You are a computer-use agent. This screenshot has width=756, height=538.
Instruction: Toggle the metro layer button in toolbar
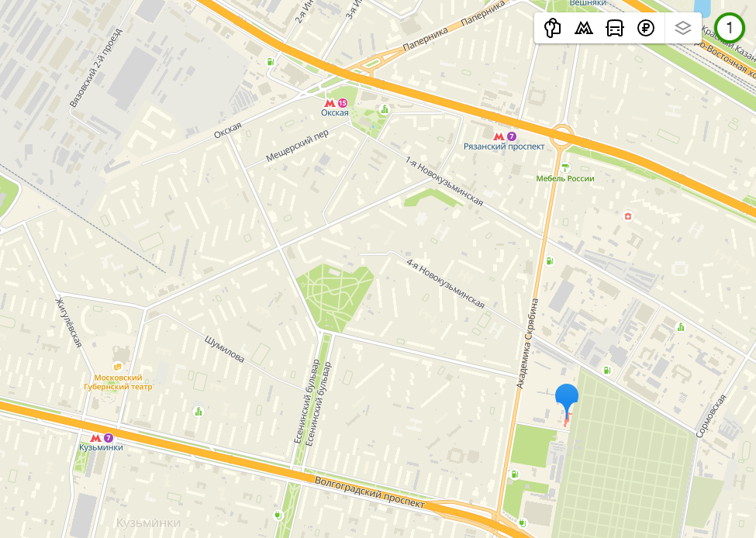pyautogui.click(x=583, y=29)
